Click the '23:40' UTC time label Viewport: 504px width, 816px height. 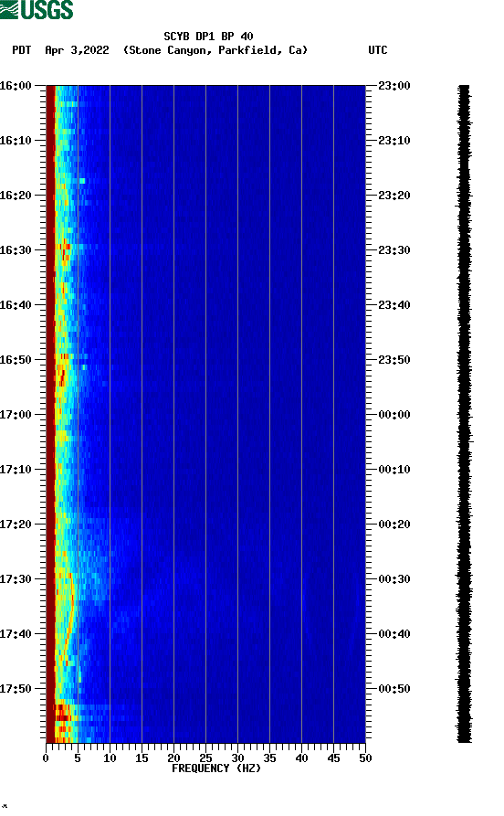pos(394,305)
